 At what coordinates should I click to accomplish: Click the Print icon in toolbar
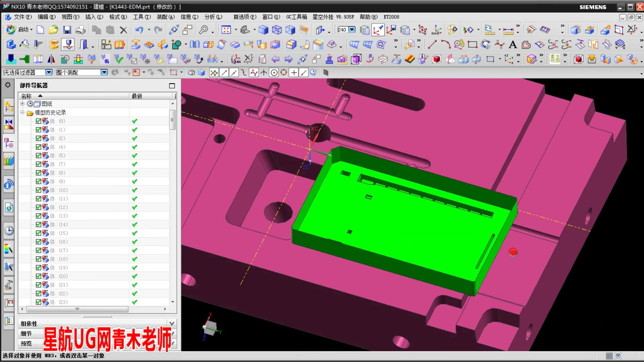click(x=80, y=30)
